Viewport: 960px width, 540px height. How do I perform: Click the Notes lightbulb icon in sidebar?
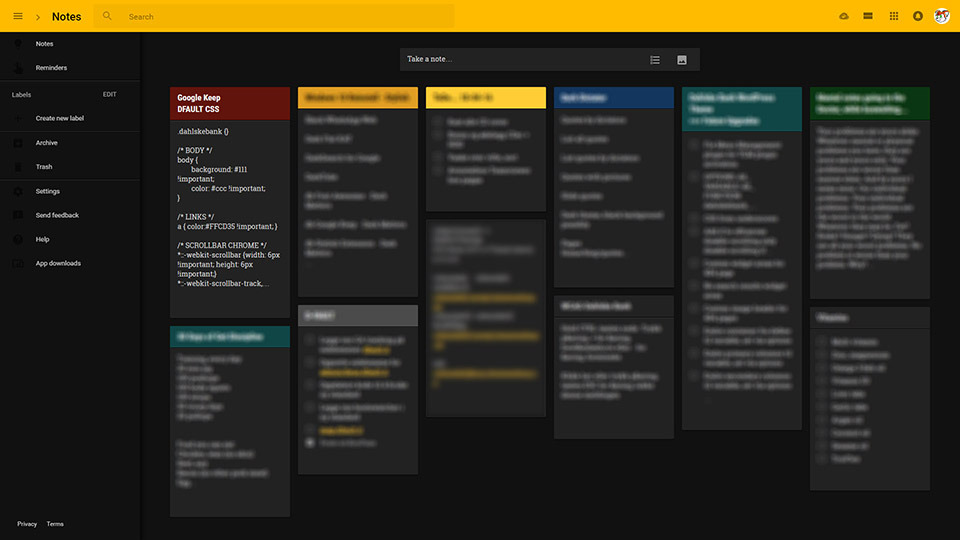coord(18,44)
